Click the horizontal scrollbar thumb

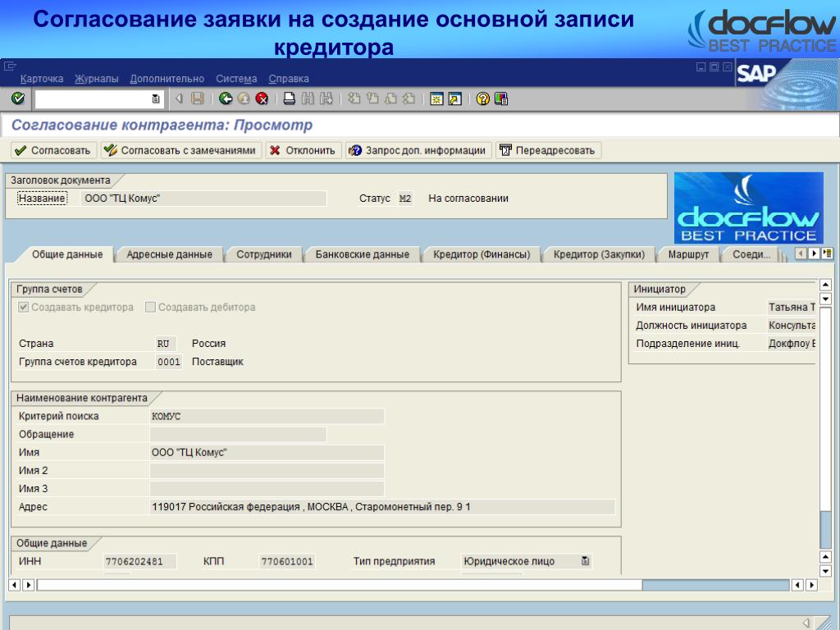click(x=340, y=584)
